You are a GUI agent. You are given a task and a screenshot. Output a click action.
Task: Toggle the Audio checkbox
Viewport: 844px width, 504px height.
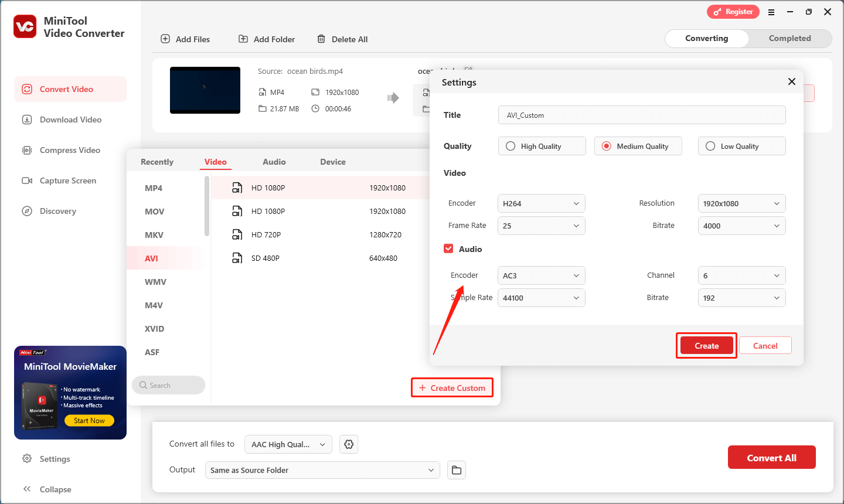448,248
